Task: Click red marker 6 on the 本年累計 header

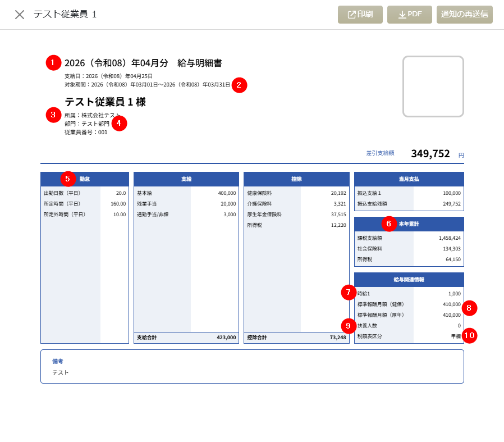Action: (x=389, y=224)
